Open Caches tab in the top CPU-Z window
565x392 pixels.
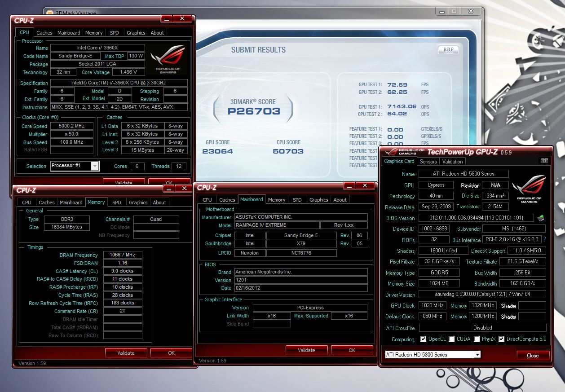pyautogui.click(x=44, y=33)
